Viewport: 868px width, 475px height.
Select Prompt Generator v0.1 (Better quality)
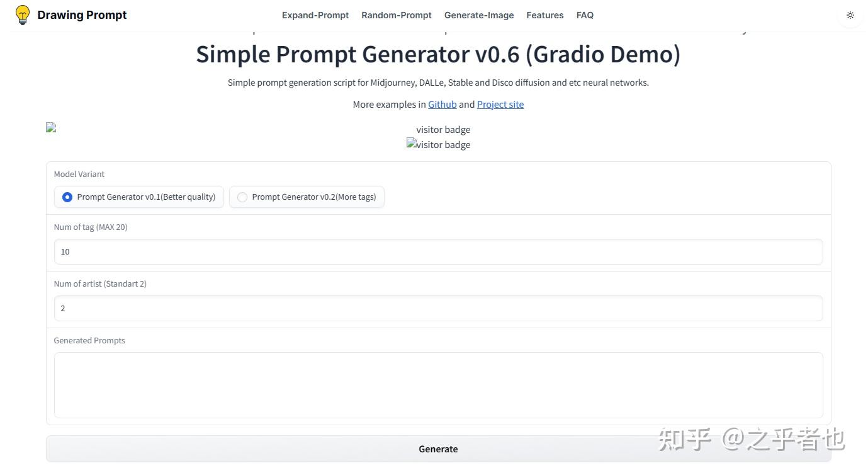[x=67, y=197]
